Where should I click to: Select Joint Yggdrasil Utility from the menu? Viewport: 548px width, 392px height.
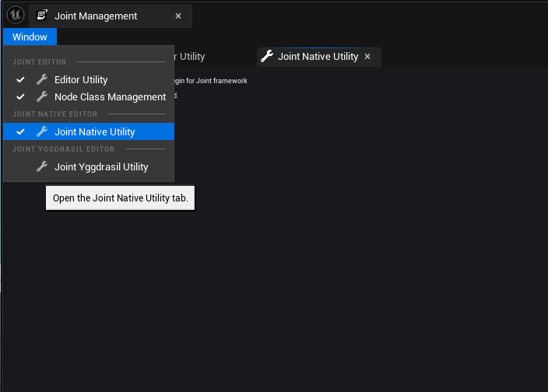coord(101,166)
